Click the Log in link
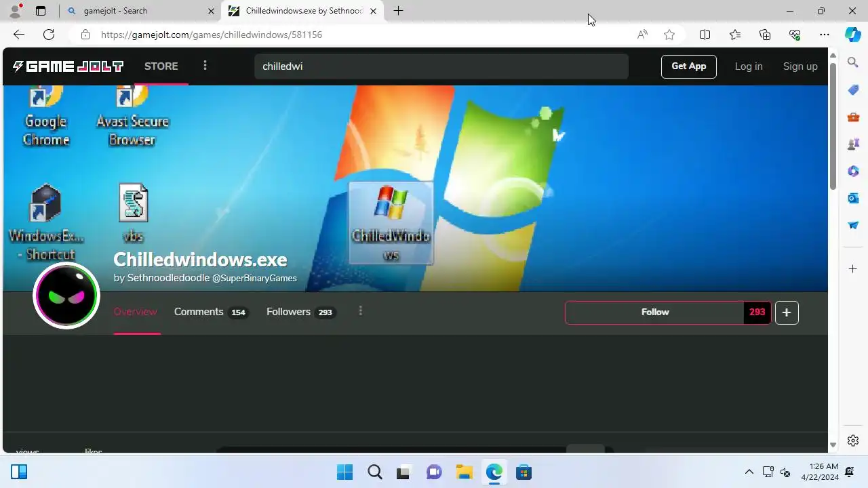The width and height of the screenshot is (868, 488). coord(749,66)
